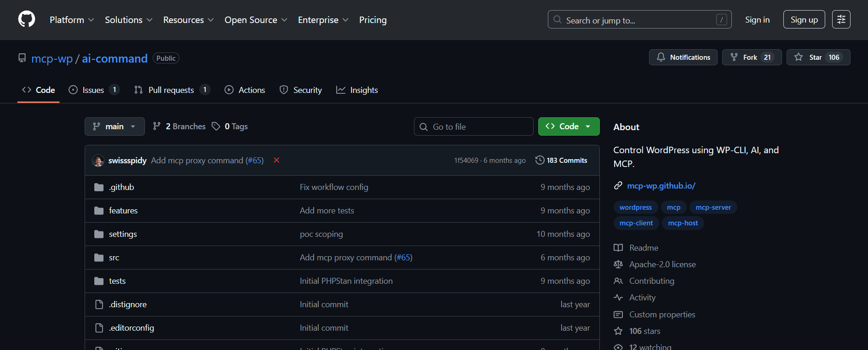Viewport: 868px width, 350px height.
Task: Open the 2 Branches view
Action: tap(179, 126)
